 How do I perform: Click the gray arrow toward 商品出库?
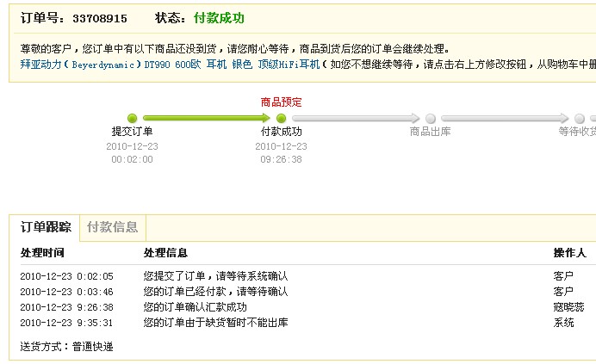click(355, 118)
